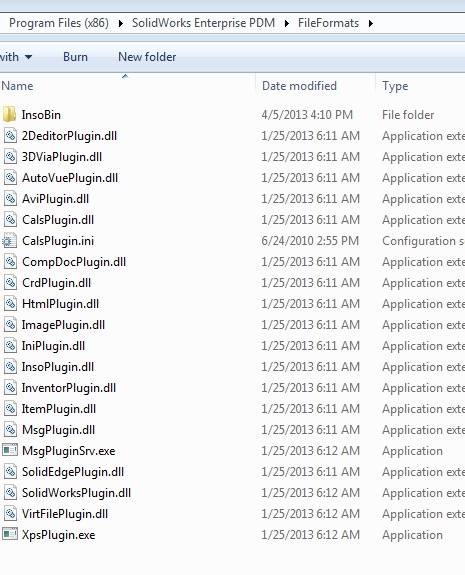Select InsoBin folder name
Image resolution: width=465 pixels, height=575 pixels.
coord(41,115)
